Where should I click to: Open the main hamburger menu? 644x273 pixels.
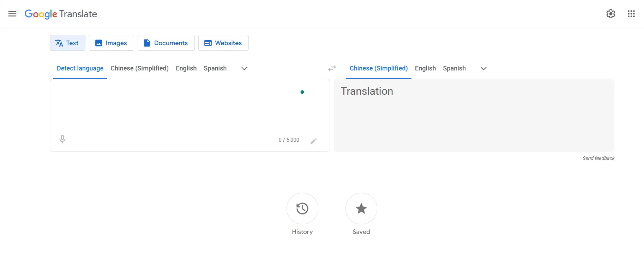[12, 14]
